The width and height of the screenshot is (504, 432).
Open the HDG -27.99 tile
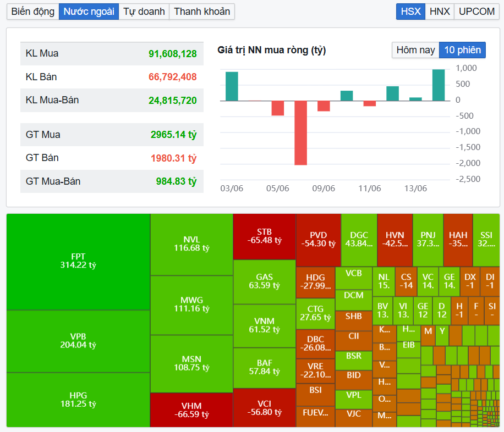pyautogui.click(x=315, y=283)
